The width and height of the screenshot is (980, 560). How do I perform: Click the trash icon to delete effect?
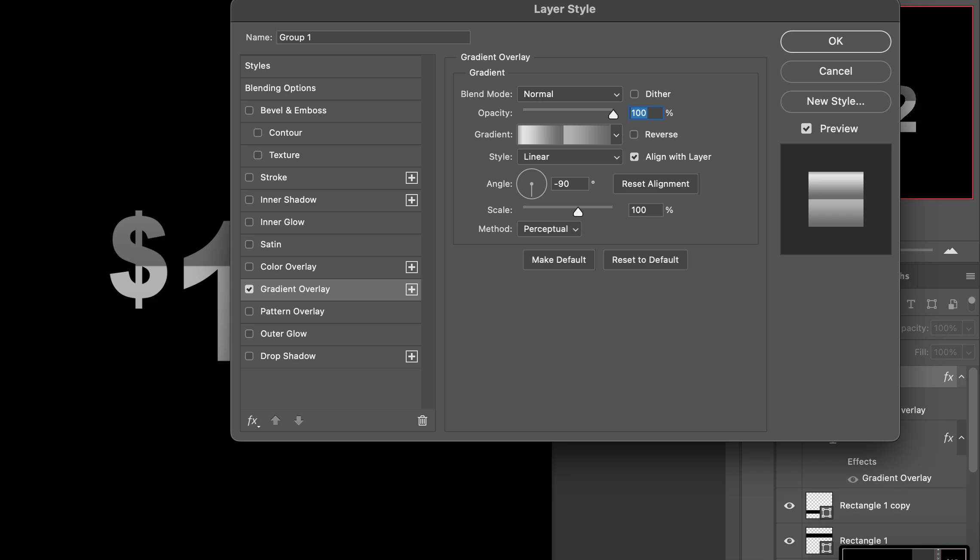(x=422, y=420)
